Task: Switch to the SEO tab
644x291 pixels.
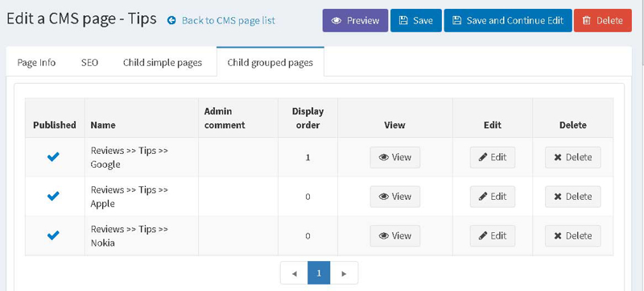Action: (89, 63)
